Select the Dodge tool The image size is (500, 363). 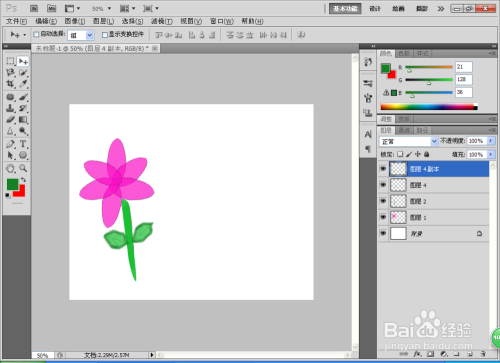[23, 131]
